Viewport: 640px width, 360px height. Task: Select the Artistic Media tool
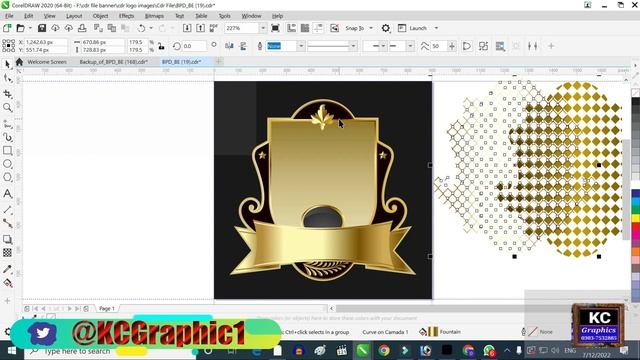click(x=7, y=137)
